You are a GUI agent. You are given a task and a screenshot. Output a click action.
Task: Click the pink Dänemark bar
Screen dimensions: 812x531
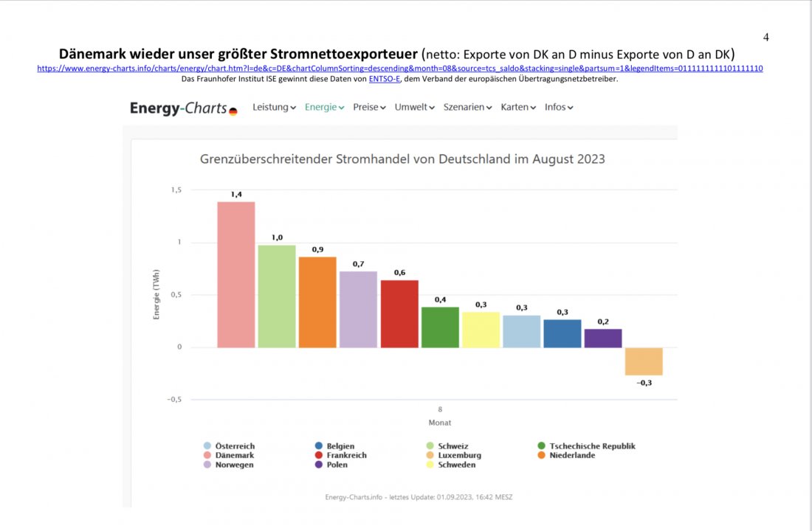(236, 274)
